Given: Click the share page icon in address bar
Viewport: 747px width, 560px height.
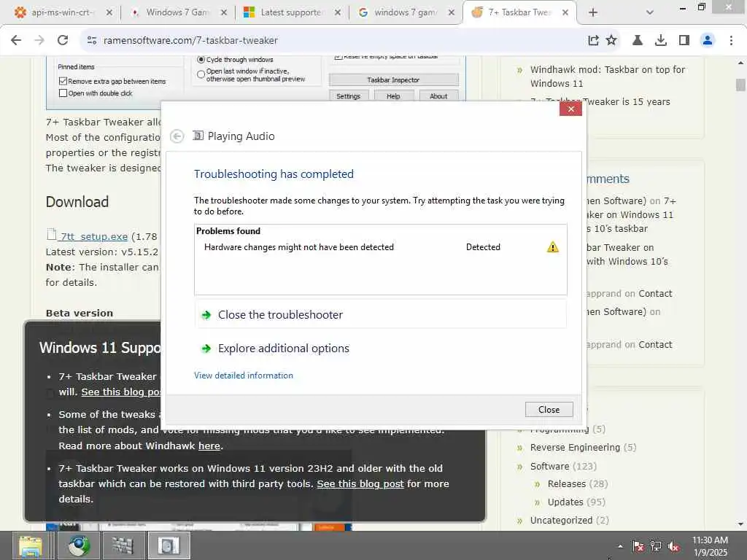Looking at the screenshot, I should pos(593,41).
